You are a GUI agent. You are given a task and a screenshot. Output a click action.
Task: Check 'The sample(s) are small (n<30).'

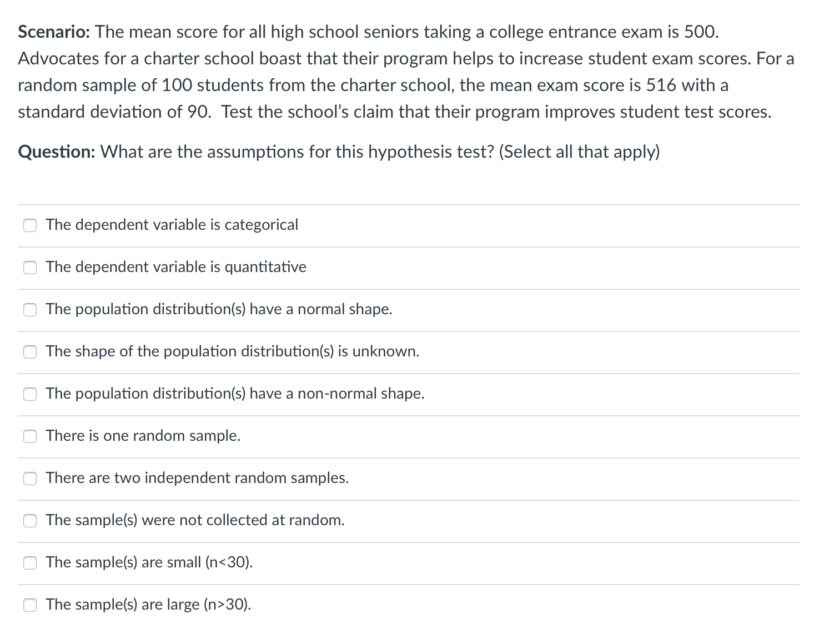click(x=31, y=563)
